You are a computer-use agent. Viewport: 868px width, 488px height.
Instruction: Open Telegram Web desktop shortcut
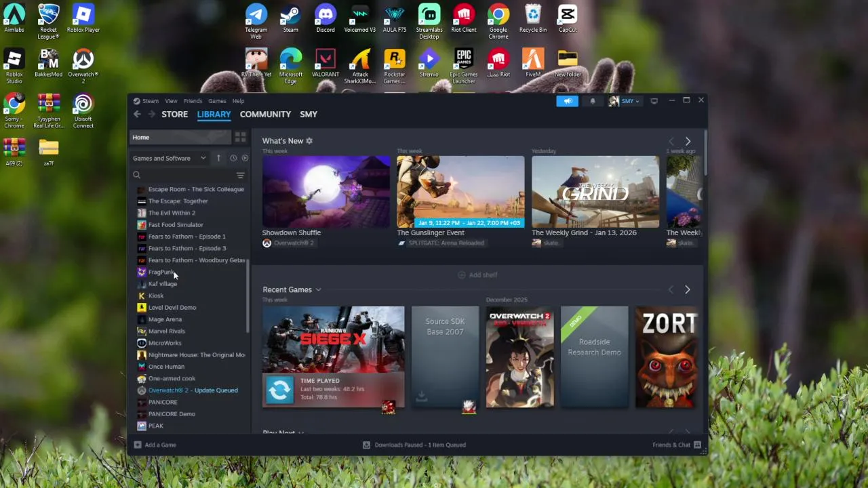pos(256,14)
